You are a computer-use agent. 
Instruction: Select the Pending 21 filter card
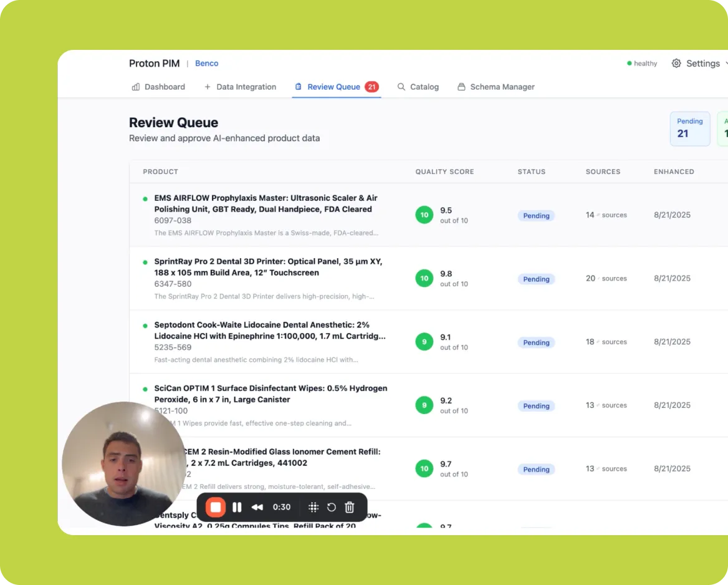coord(690,128)
